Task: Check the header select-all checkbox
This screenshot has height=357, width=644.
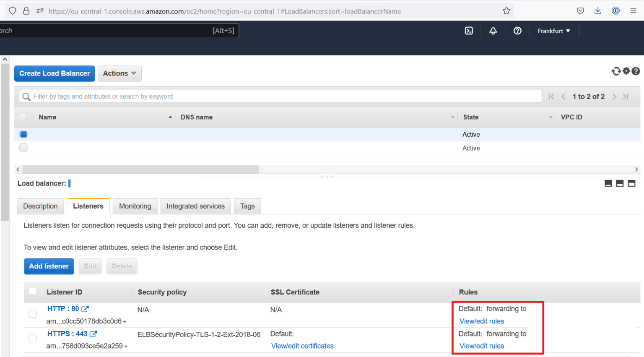Action: click(x=23, y=117)
